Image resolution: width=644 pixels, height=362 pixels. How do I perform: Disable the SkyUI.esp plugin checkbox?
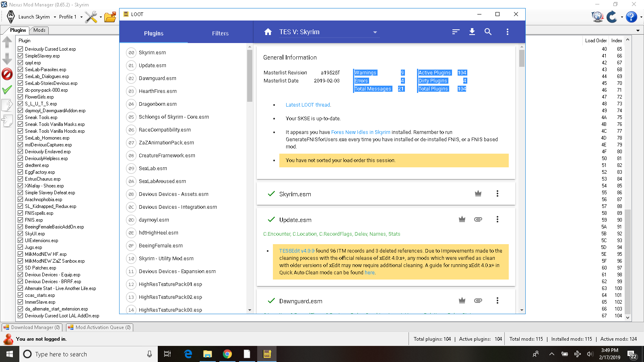(21, 234)
